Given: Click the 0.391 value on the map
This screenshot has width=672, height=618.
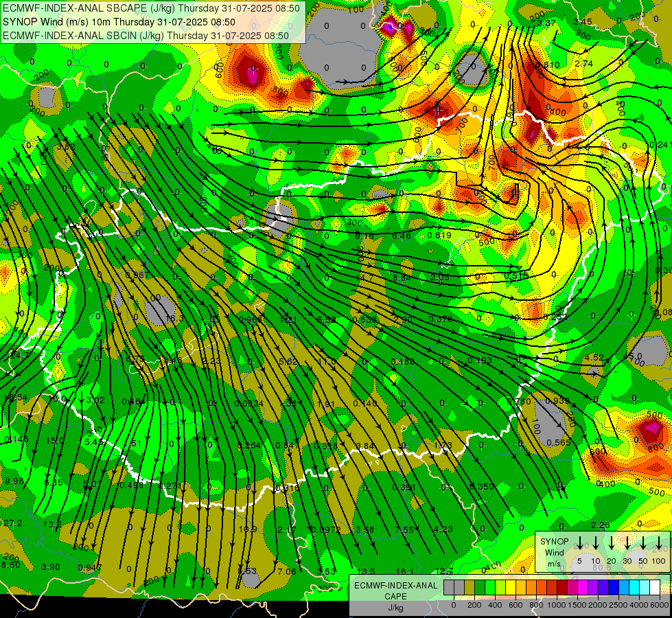Looking at the screenshot, I should point(404,488).
